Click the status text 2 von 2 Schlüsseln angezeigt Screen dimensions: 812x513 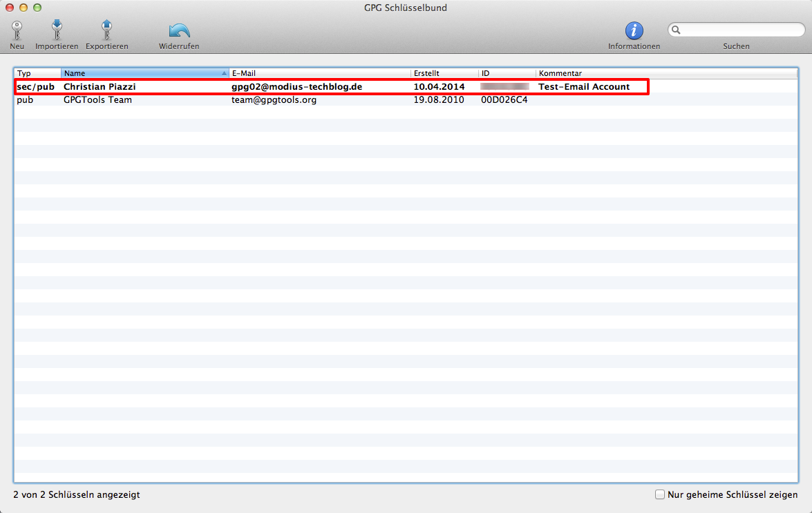(x=77, y=495)
